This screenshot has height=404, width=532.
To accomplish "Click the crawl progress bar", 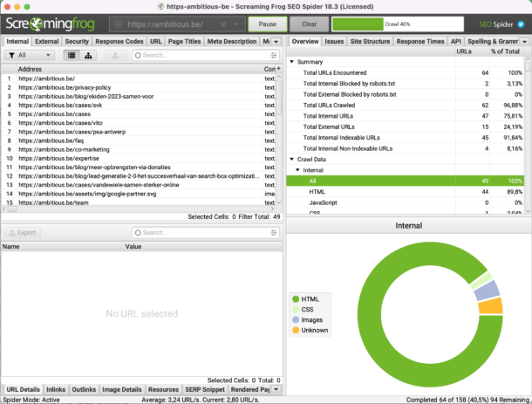I will click(x=398, y=24).
